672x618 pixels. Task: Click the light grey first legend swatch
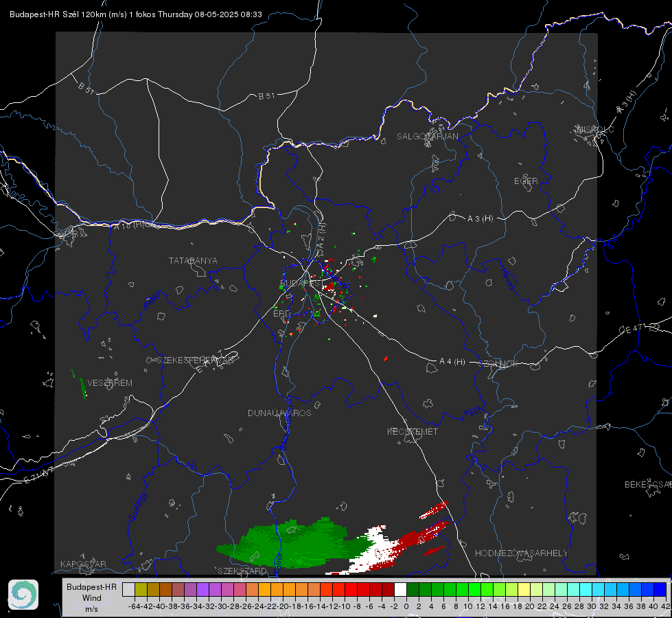coord(128,589)
